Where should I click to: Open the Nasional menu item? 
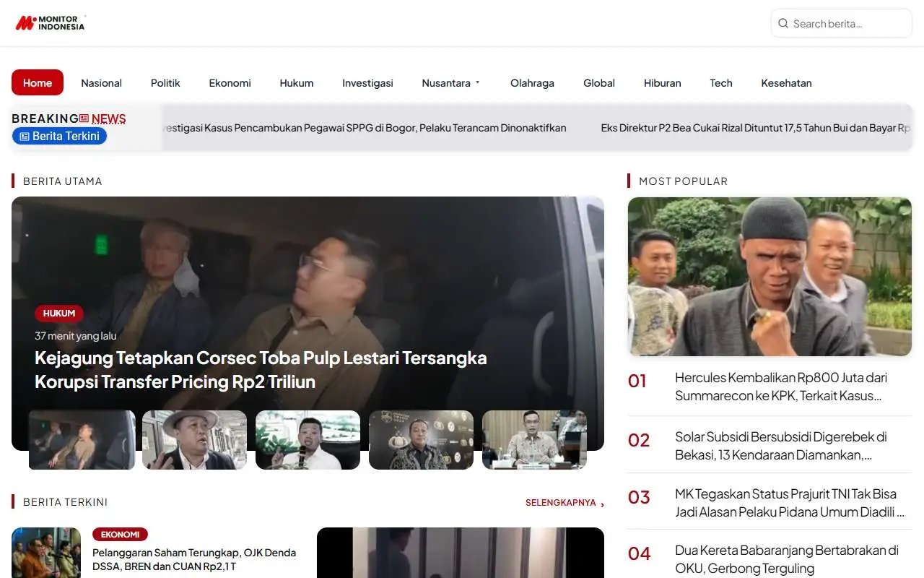[101, 83]
